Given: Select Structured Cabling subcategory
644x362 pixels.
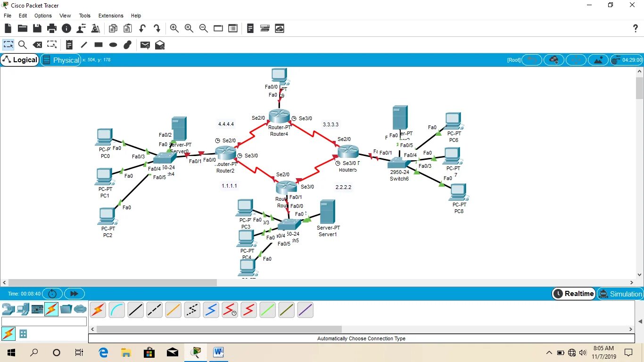Looking at the screenshot, I should (23, 334).
